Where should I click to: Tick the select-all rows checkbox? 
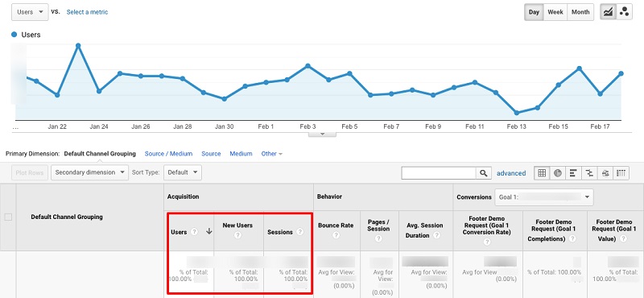coord(8,217)
